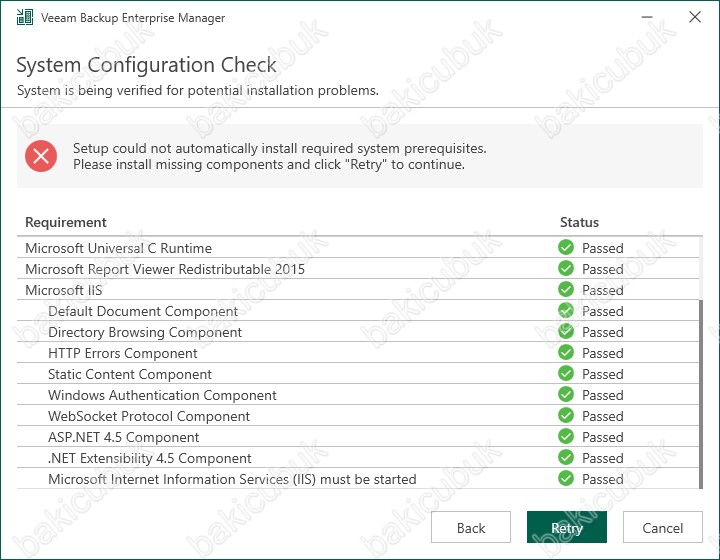The height and width of the screenshot is (560, 720).
Task: Cancel the installation wizard
Action: point(663,527)
